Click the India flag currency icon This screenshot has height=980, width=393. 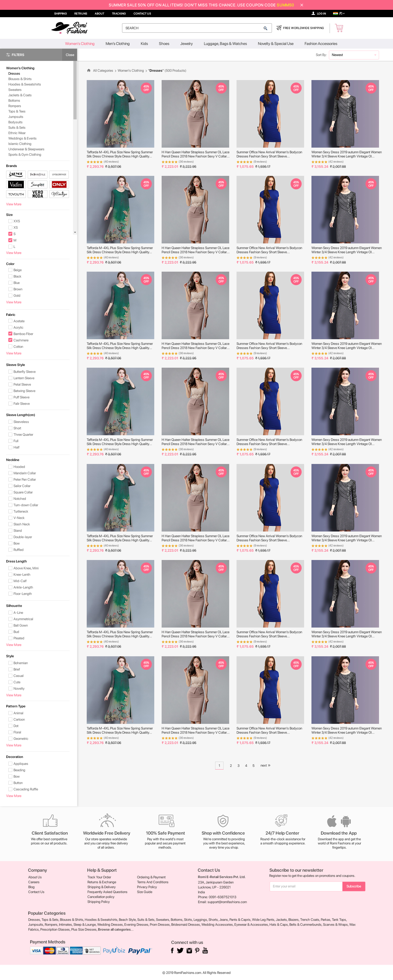(335, 13)
